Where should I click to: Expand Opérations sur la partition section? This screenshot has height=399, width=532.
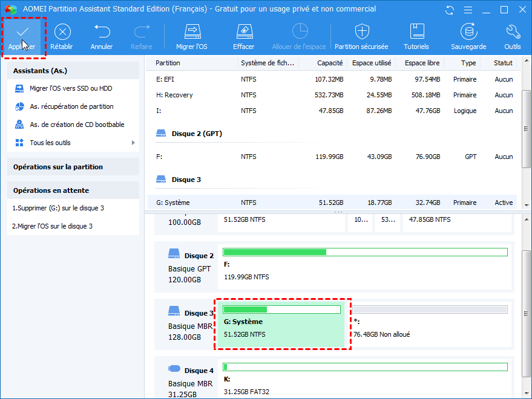click(x=73, y=167)
